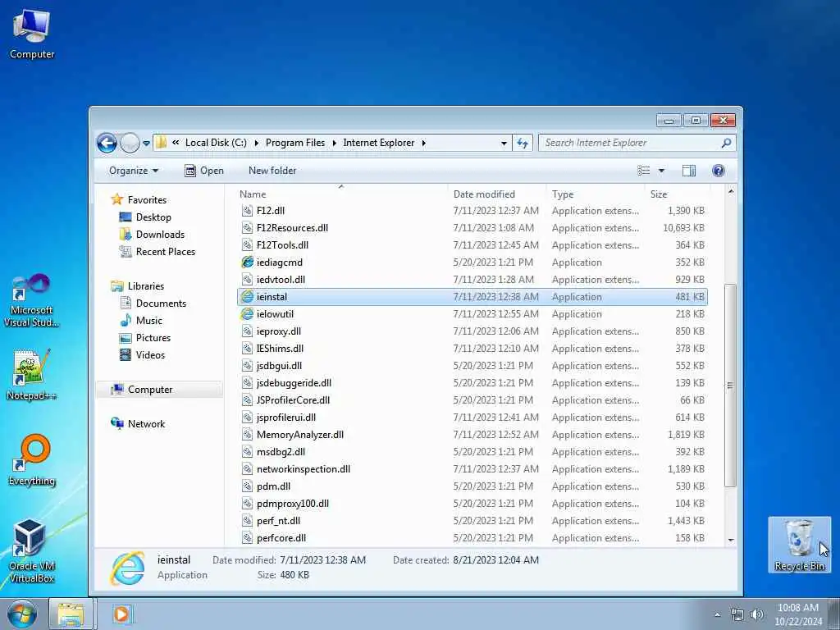Select Recent Places under Favorites

click(157, 251)
